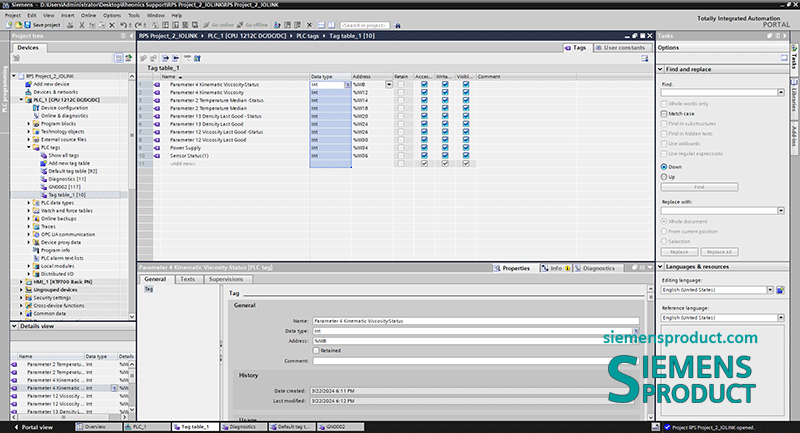
Task: Open Online & diagnostics under PLC_1
Action: 64,116
